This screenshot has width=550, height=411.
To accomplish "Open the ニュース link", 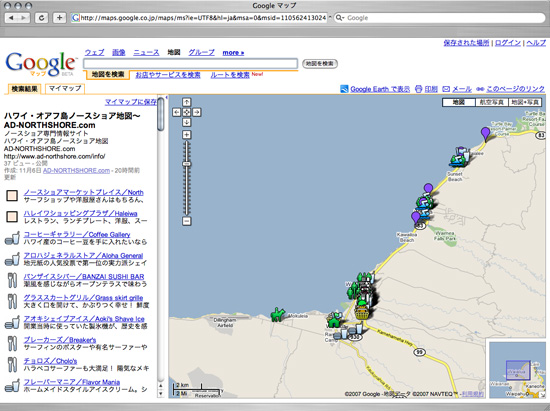I will point(146,52).
